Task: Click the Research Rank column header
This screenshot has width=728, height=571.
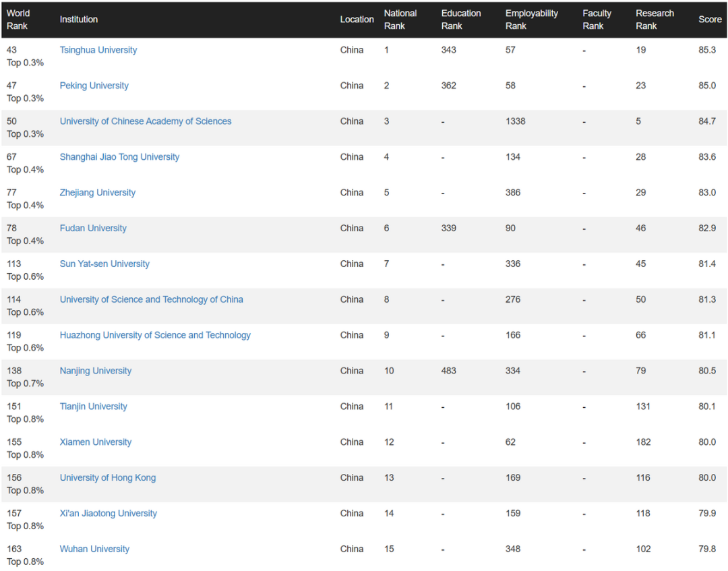Action: (x=655, y=20)
